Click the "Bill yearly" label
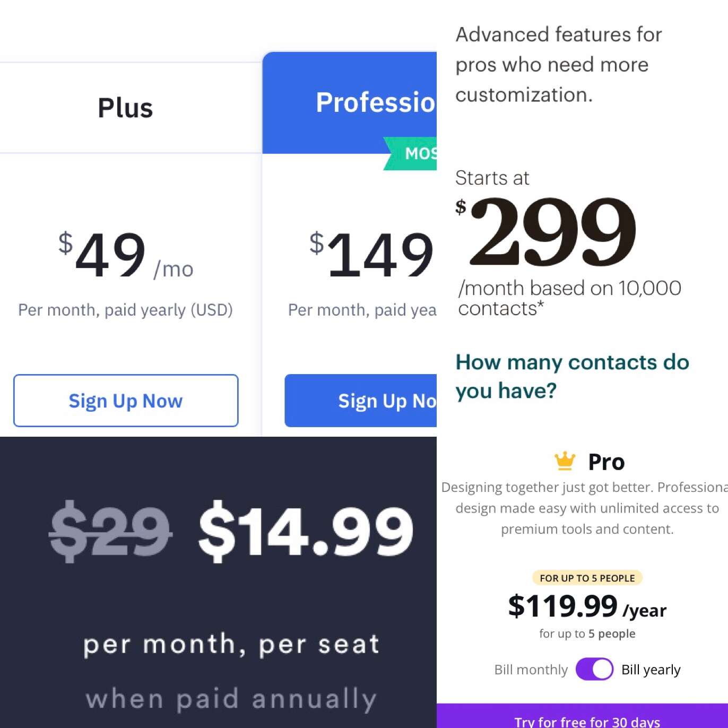Screen dimensions: 728x728 pos(651,670)
